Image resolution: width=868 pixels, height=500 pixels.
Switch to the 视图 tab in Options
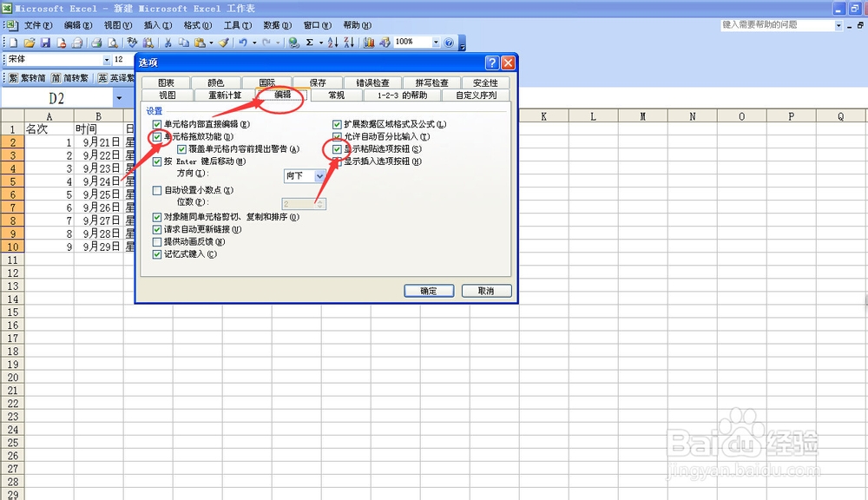(x=168, y=95)
